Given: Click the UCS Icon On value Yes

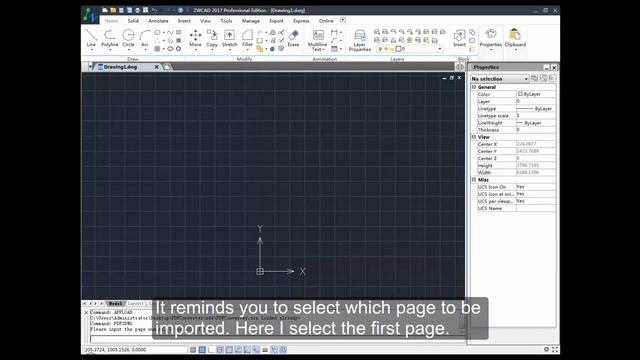Looking at the screenshot, I should pos(536,187).
